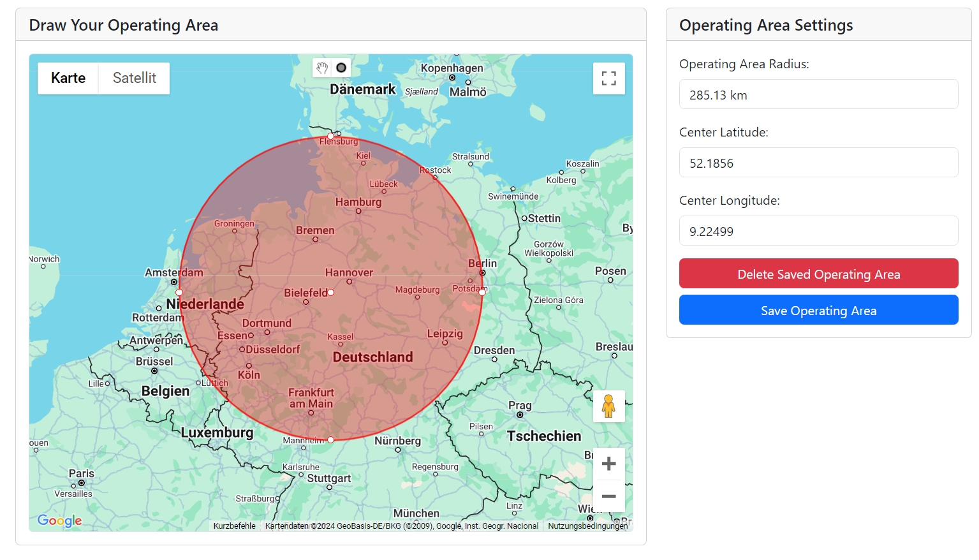The height and width of the screenshot is (560, 979).
Task: Save the operating area
Action: click(x=818, y=311)
